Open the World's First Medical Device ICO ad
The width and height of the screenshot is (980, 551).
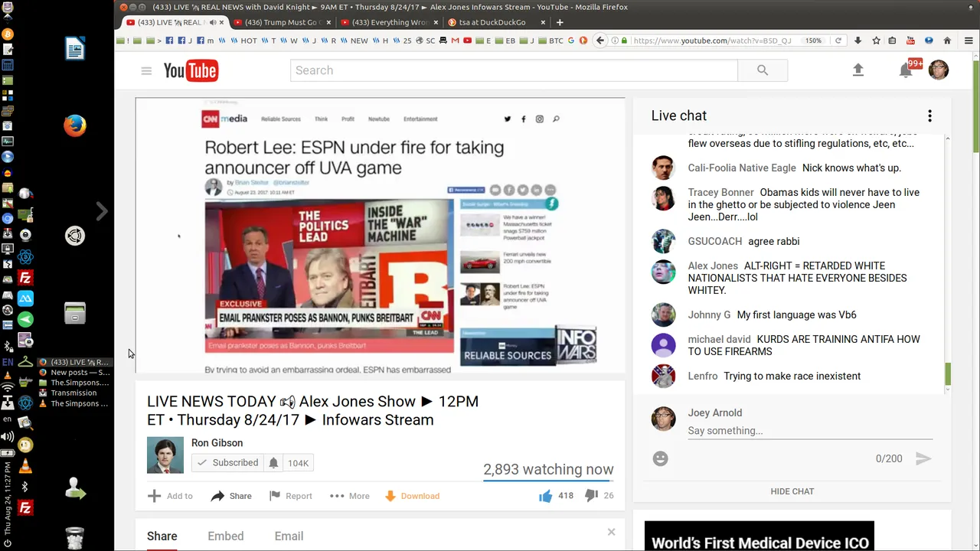pyautogui.click(x=759, y=536)
